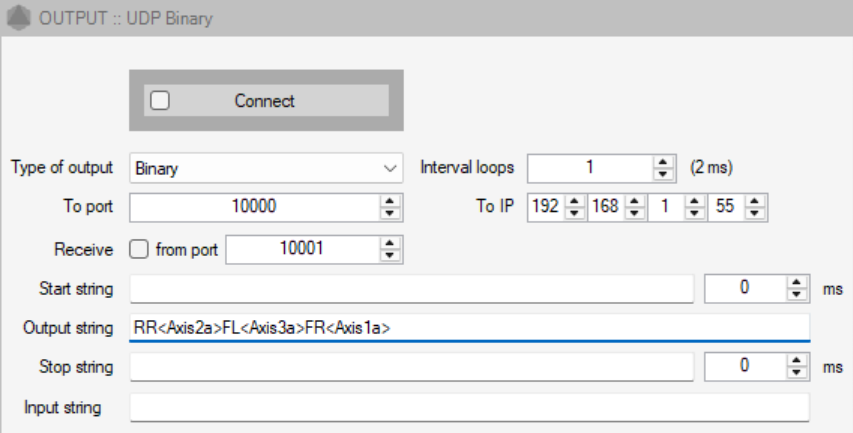Viewport: 853px width, 433px height.
Task: Increase To port value up arrow
Action: point(390,201)
